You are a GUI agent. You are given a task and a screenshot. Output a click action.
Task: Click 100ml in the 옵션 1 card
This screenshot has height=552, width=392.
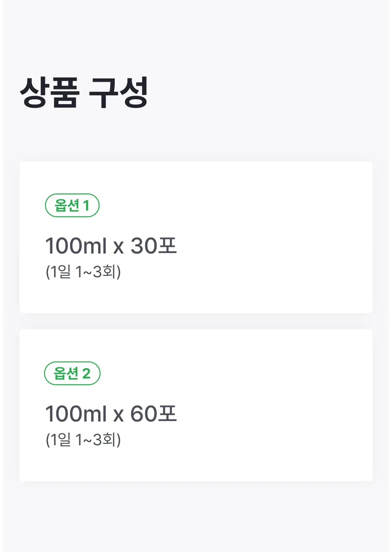pos(76,246)
